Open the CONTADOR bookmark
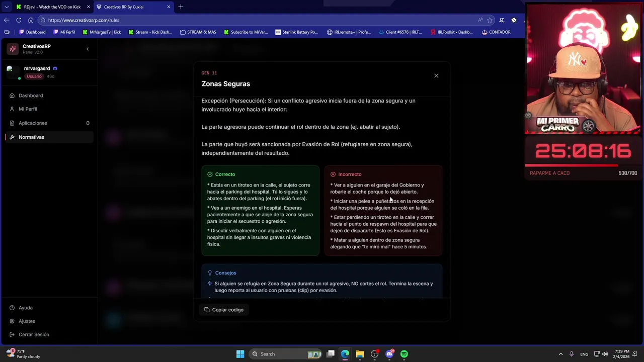Viewport: 644px width, 362px height. pyautogui.click(x=496, y=32)
